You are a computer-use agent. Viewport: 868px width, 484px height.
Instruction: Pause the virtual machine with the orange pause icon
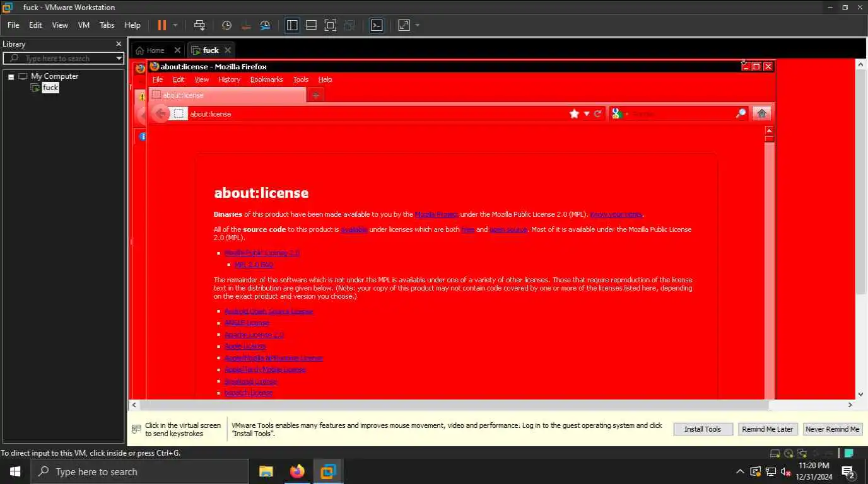point(161,25)
